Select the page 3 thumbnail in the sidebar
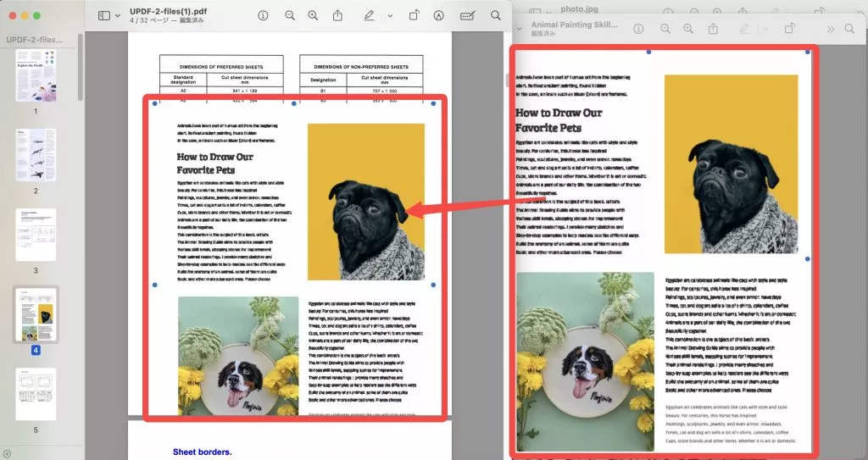This screenshot has width=868, height=460. (x=36, y=235)
